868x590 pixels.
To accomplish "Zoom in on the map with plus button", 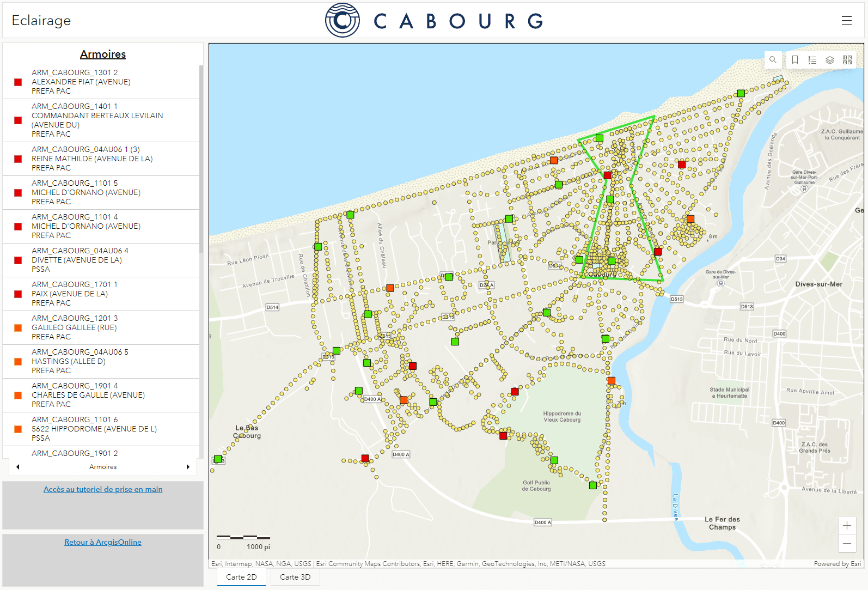I will (847, 526).
